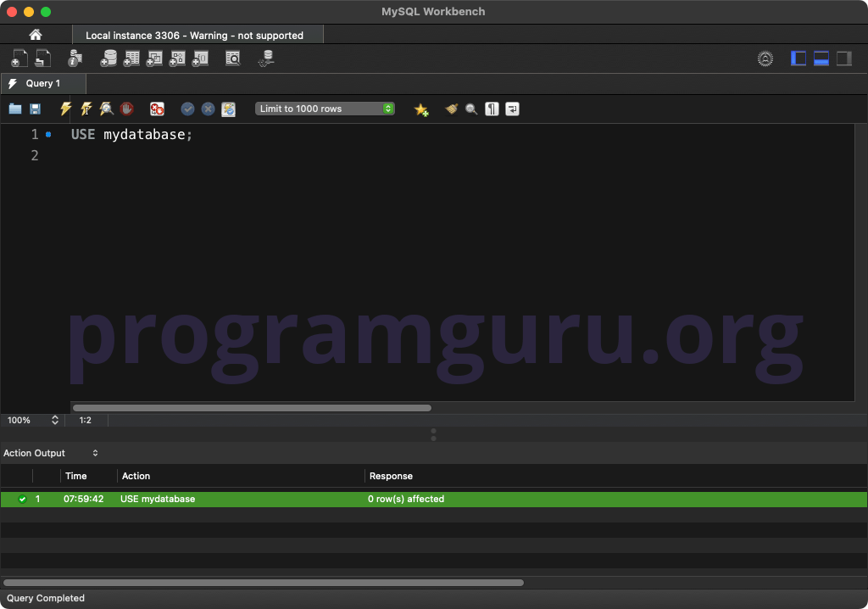Save snippet with star icon
The height and width of the screenshot is (609, 868).
pos(421,109)
